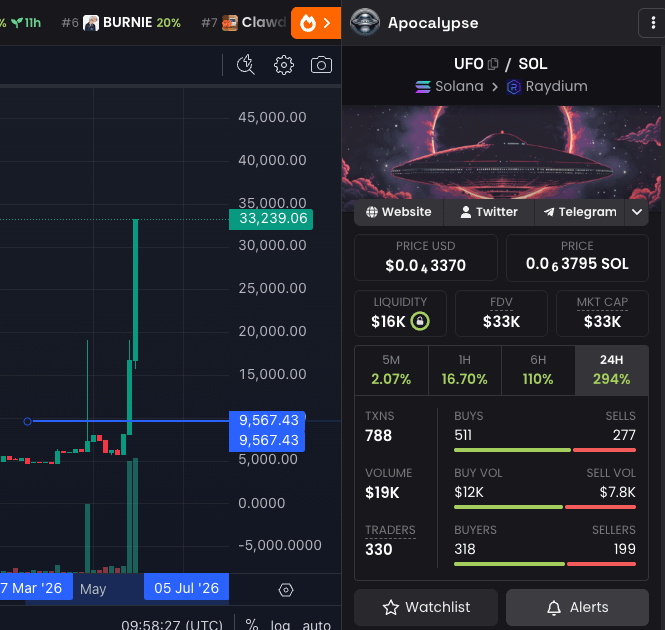Click the buys versus sells ratio bar

(545, 450)
